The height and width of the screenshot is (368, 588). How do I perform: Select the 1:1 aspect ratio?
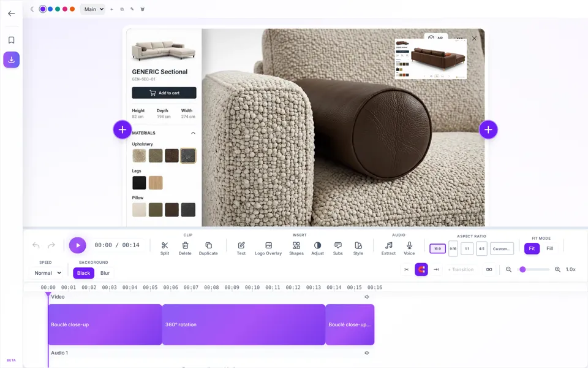coord(467,248)
